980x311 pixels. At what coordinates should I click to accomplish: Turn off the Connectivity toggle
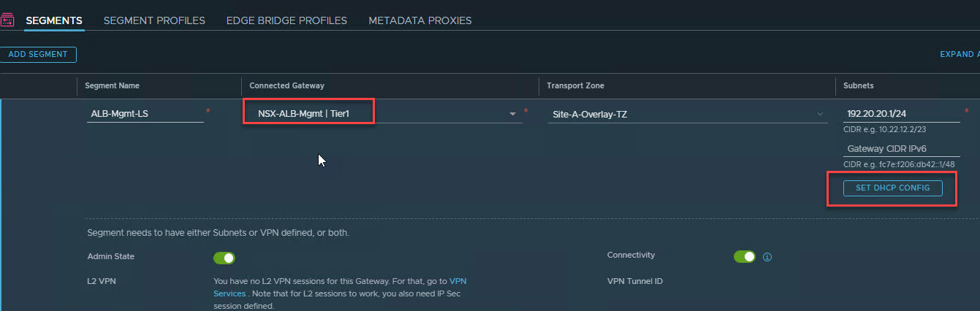(744, 257)
